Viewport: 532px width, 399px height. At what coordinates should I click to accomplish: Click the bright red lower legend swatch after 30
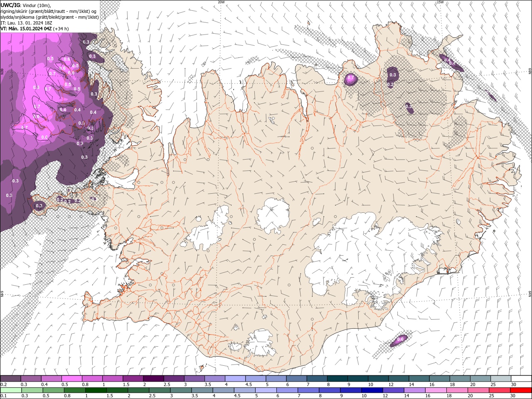[x=521, y=390]
